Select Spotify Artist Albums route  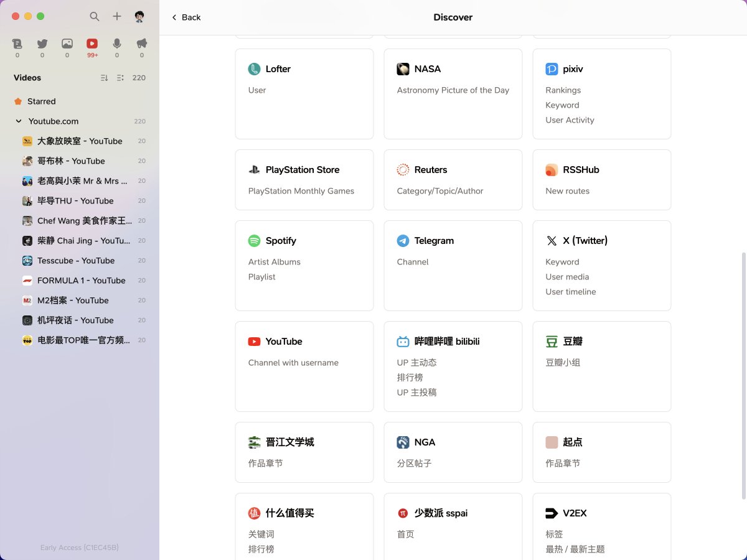coord(275,262)
